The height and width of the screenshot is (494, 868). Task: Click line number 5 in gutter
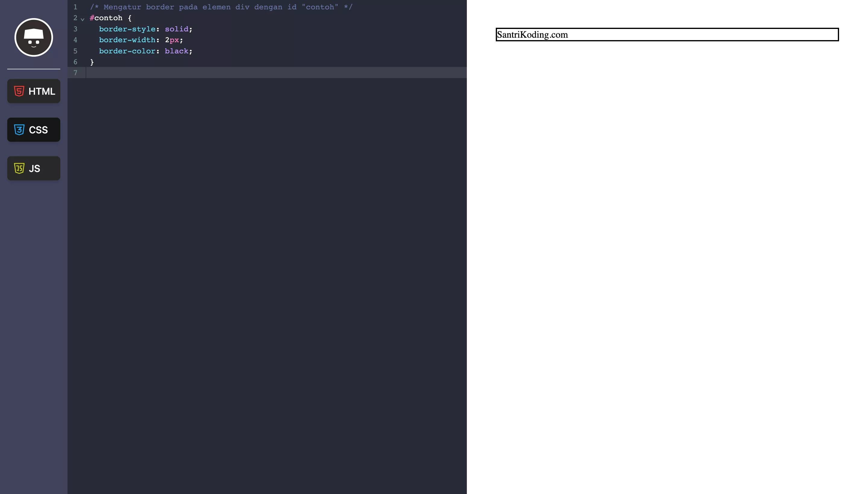pos(75,51)
